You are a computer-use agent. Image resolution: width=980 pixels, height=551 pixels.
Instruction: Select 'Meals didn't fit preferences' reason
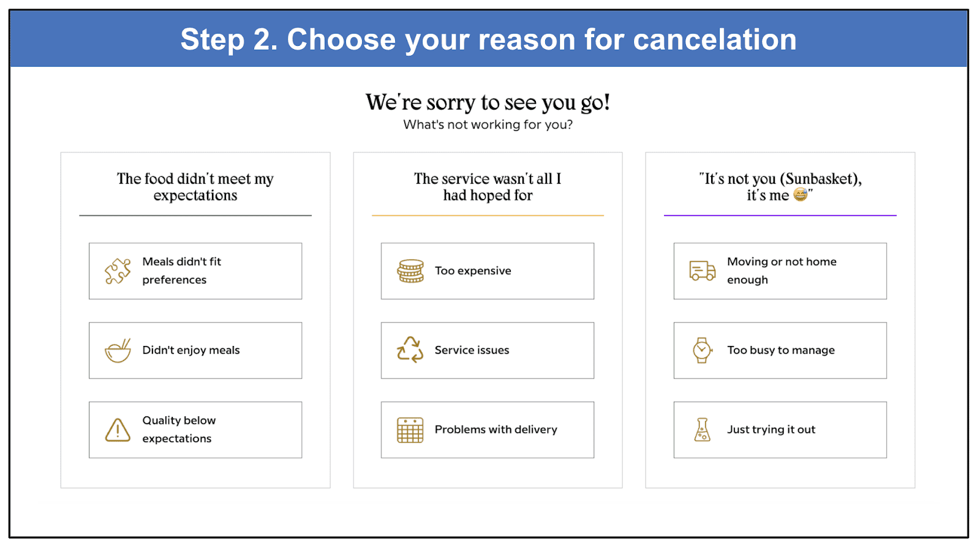[195, 271]
